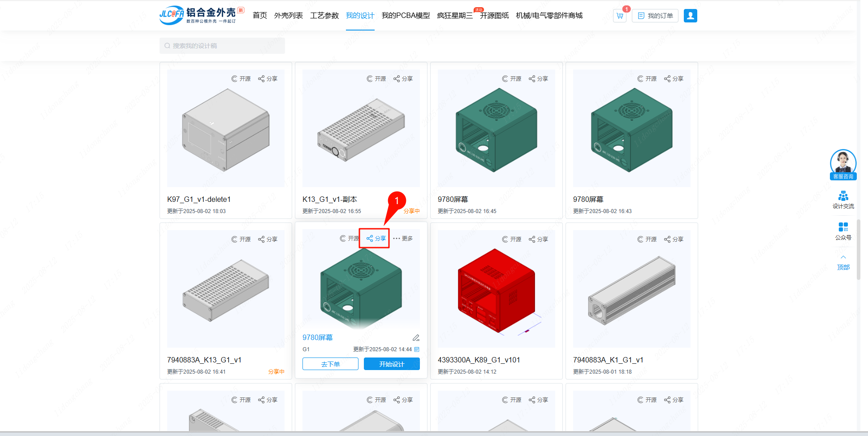Toggle 开源 on the 4393300A_K89_G1_v101 card
868x436 pixels.
(511, 240)
